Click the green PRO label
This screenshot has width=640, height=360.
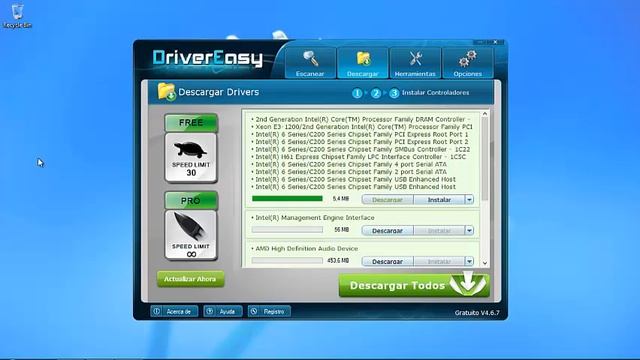191,200
